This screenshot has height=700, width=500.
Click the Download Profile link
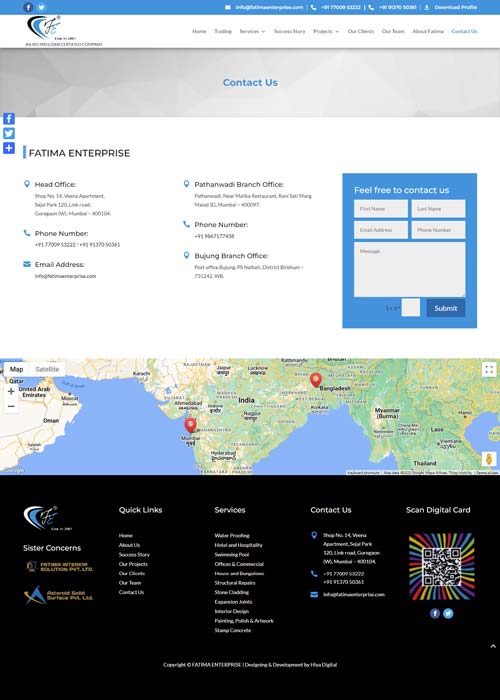pos(455,7)
